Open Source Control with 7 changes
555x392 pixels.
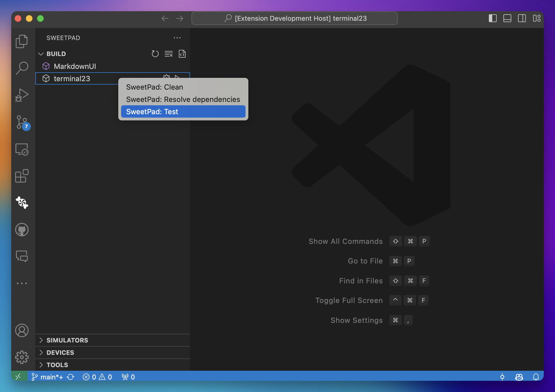tap(22, 122)
